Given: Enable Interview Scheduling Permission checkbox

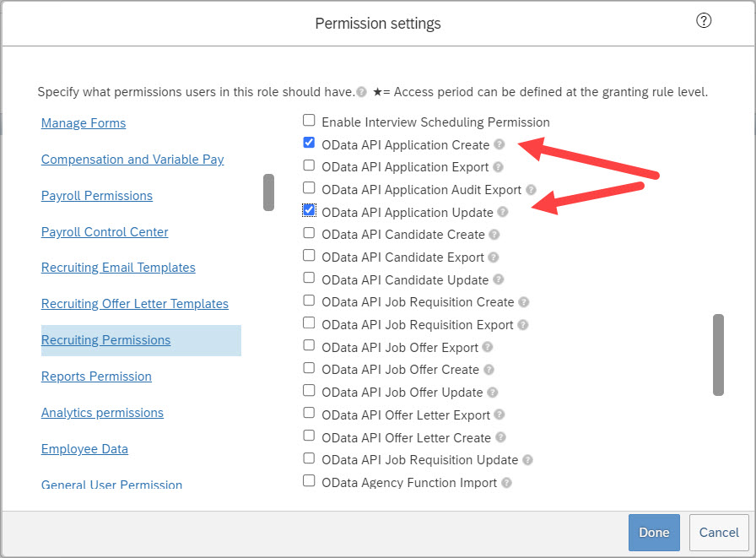Looking at the screenshot, I should [309, 120].
